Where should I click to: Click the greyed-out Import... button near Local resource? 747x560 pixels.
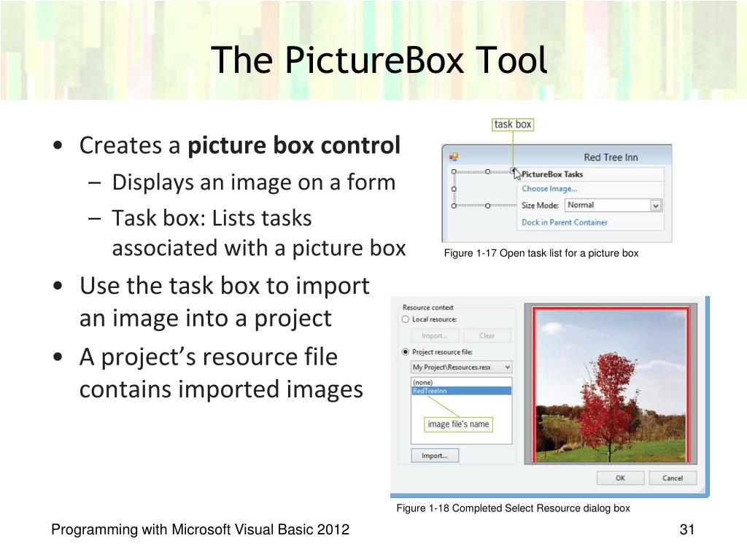click(435, 335)
